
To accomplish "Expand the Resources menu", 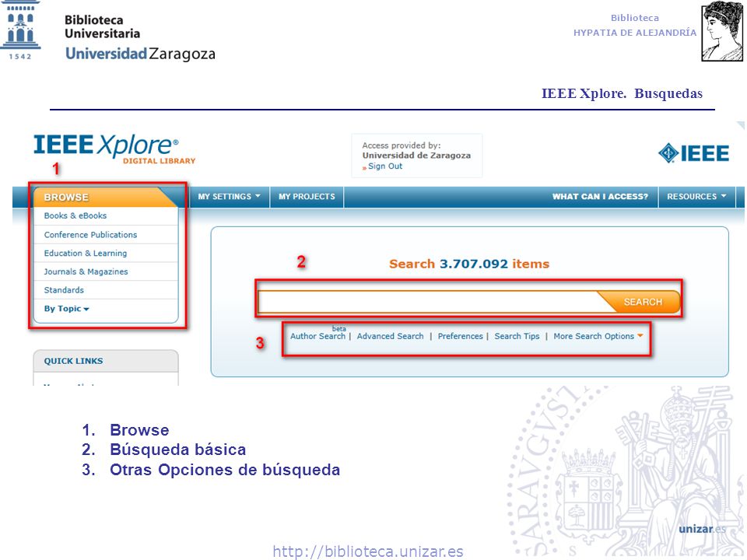I will 696,197.
